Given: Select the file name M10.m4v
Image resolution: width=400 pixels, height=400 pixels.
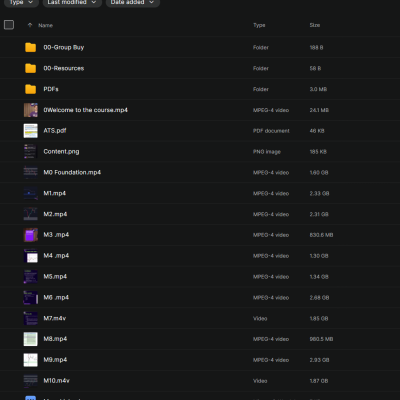Looking at the screenshot, I should [57, 381].
